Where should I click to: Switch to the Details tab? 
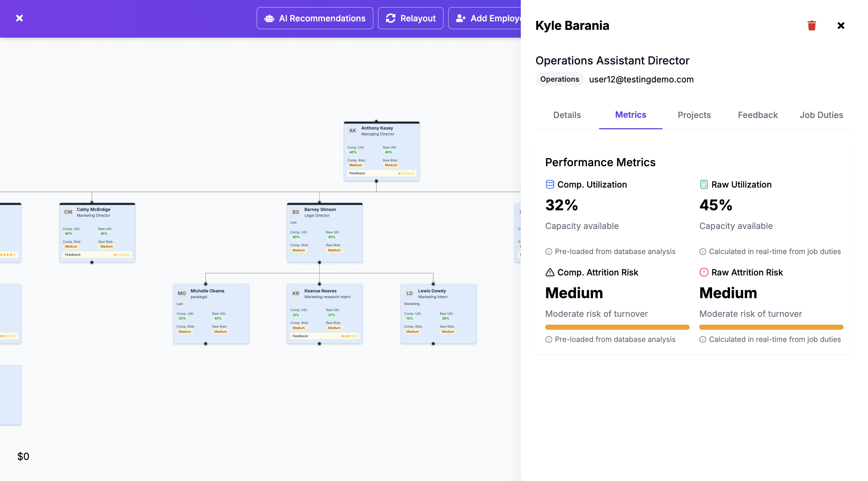point(567,115)
